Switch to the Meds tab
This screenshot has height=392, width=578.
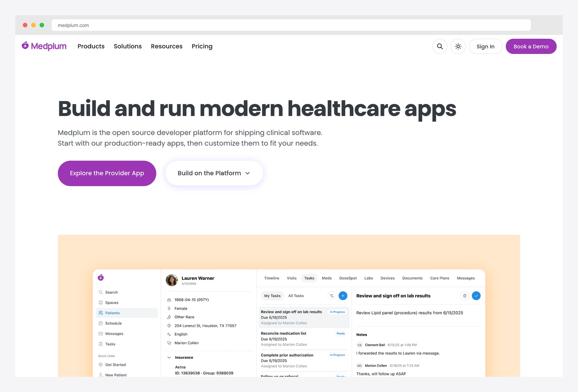(327, 278)
